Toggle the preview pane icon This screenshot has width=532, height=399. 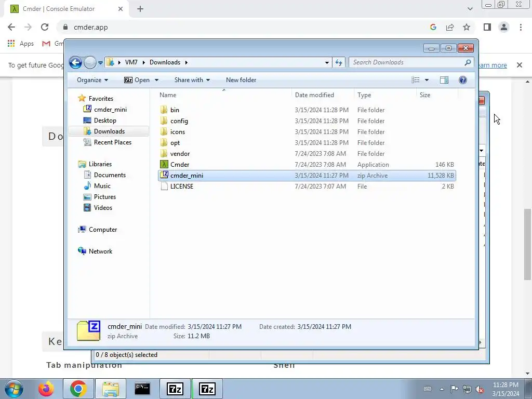(x=444, y=80)
